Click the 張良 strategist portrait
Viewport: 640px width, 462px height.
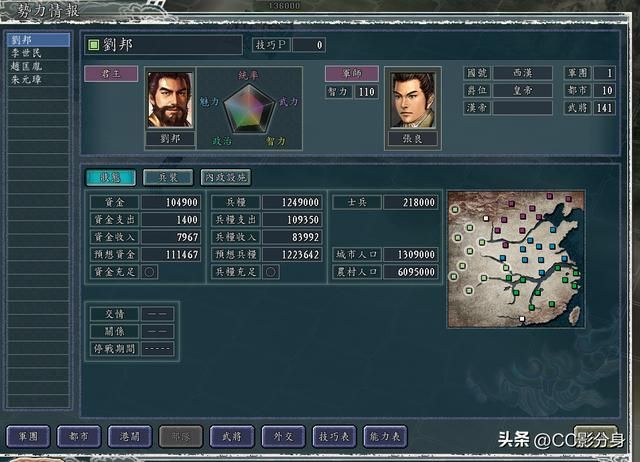tap(413, 100)
